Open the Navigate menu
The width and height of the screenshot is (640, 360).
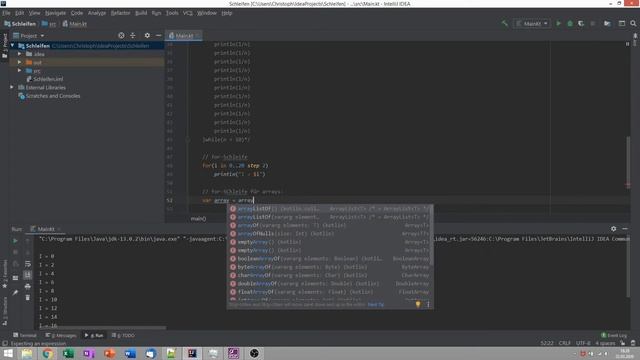(55, 13)
